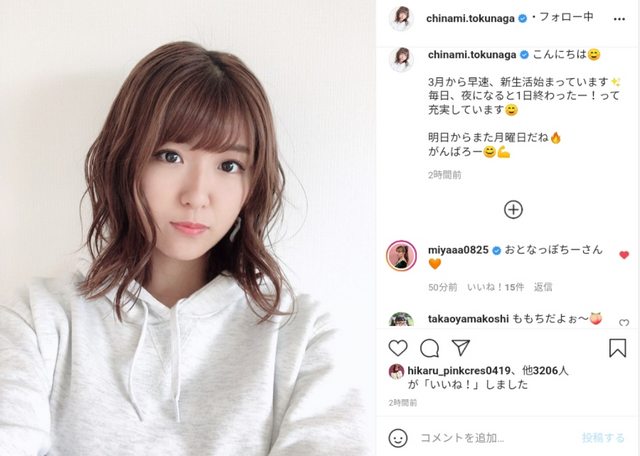Viewport: 640px width, 456px height.
Task: Like the post with the heart icon
Action: click(x=398, y=348)
